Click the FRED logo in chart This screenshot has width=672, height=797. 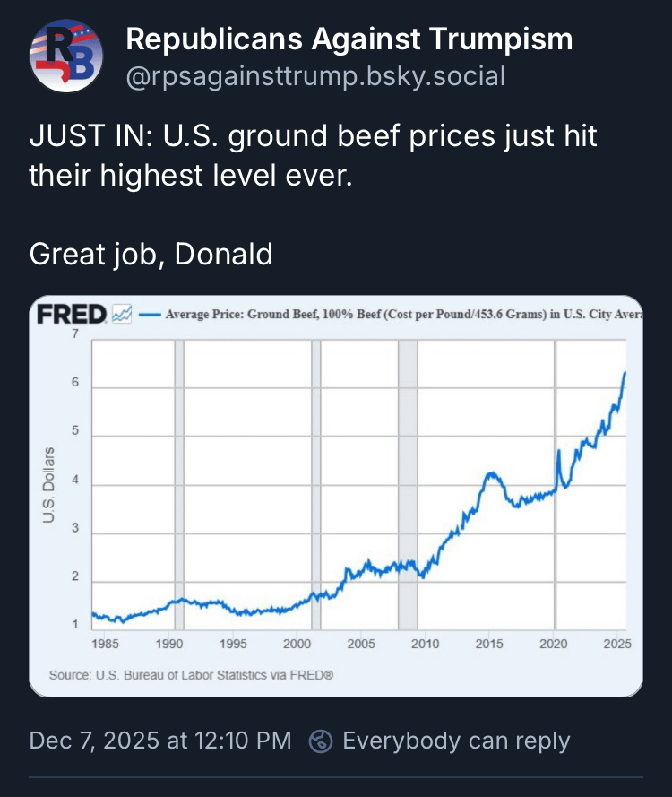point(72,315)
